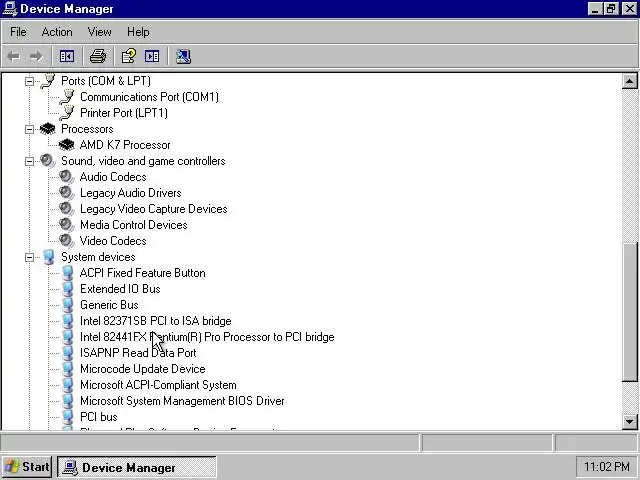This screenshot has width=640, height=480.
Task: Click the Processors category chip icon
Action: click(48, 129)
